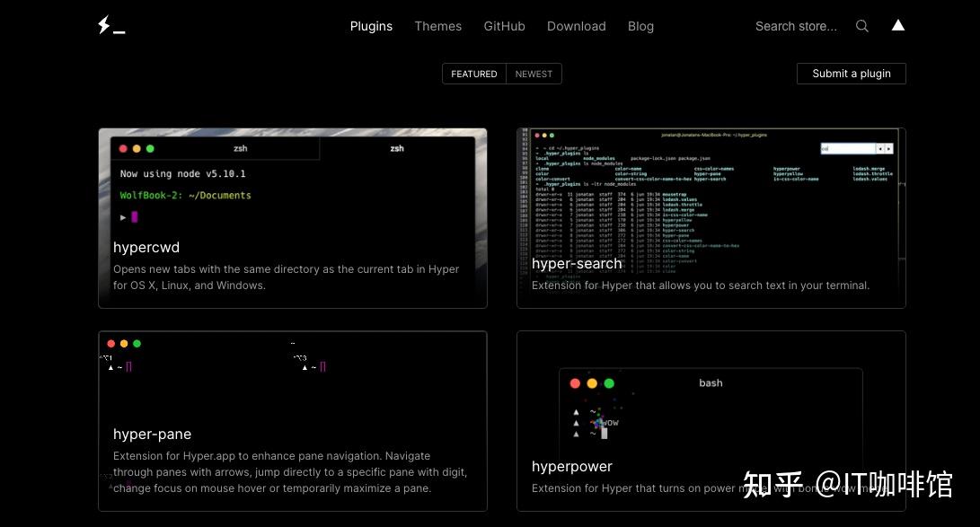Viewport: 980px width, 527px height.
Task: Go to the GitHub link
Action: click(x=504, y=26)
